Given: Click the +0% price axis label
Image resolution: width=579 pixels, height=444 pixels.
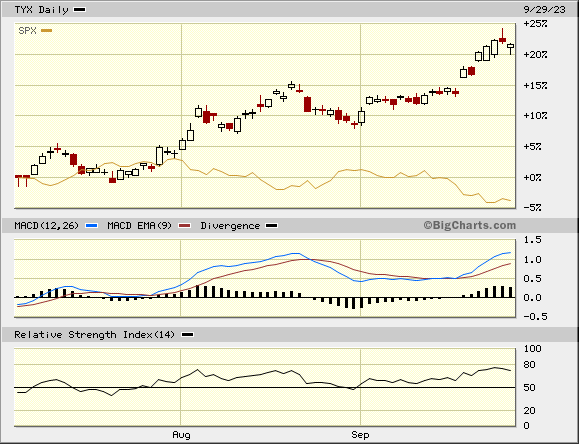Looking at the screenshot, I should coord(532,177).
